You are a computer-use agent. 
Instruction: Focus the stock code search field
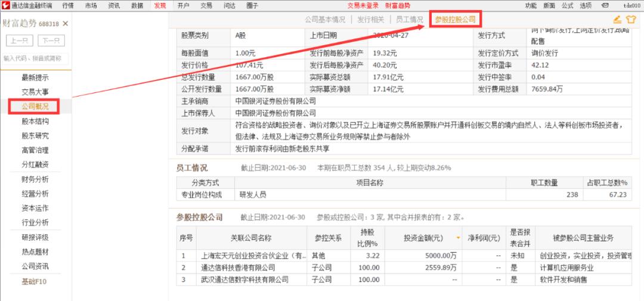36,58
